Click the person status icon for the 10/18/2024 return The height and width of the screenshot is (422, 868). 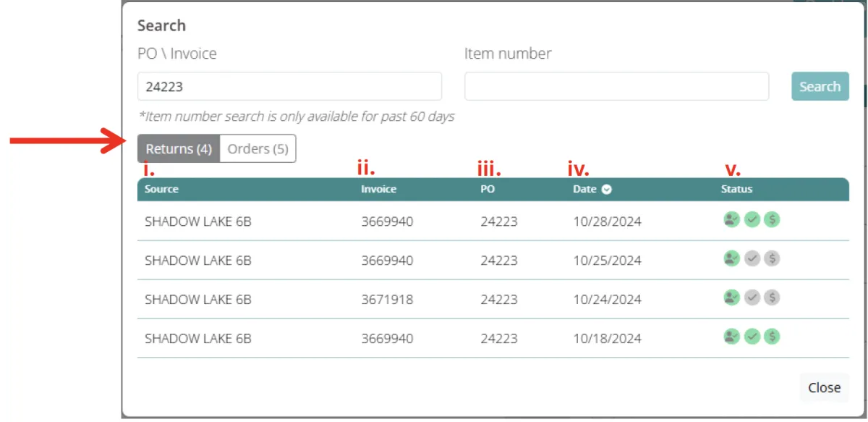click(732, 337)
